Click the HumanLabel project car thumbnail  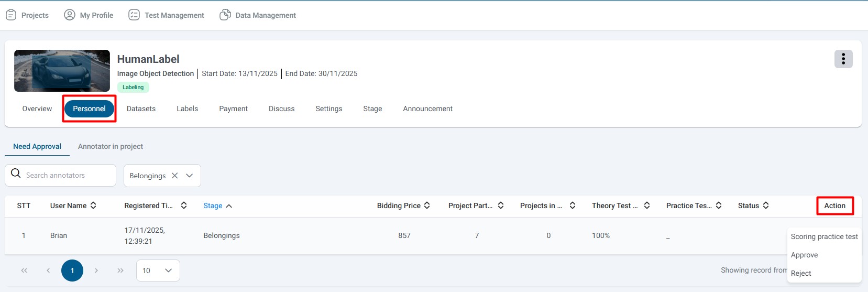[x=62, y=71]
